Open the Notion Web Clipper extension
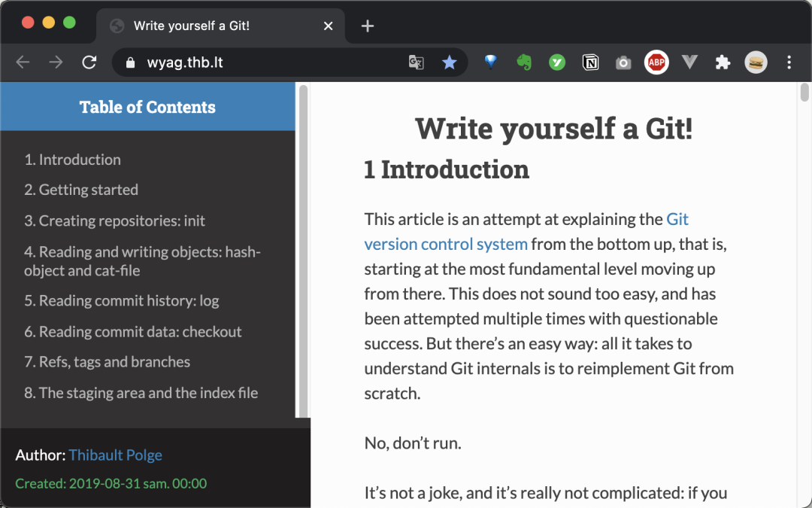The width and height of the screenshot is (812, 508). coord(591,62)
